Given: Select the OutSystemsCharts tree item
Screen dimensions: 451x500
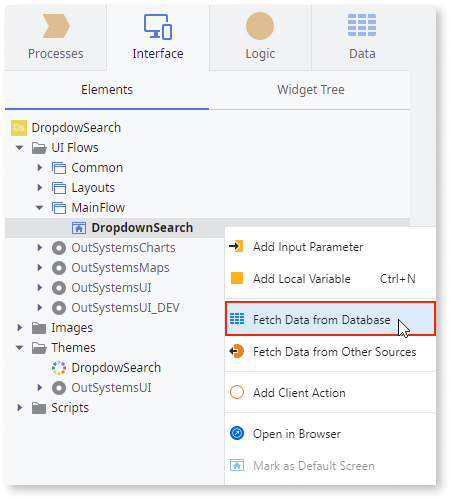Looking at the screenshot, I should [123, 248].
